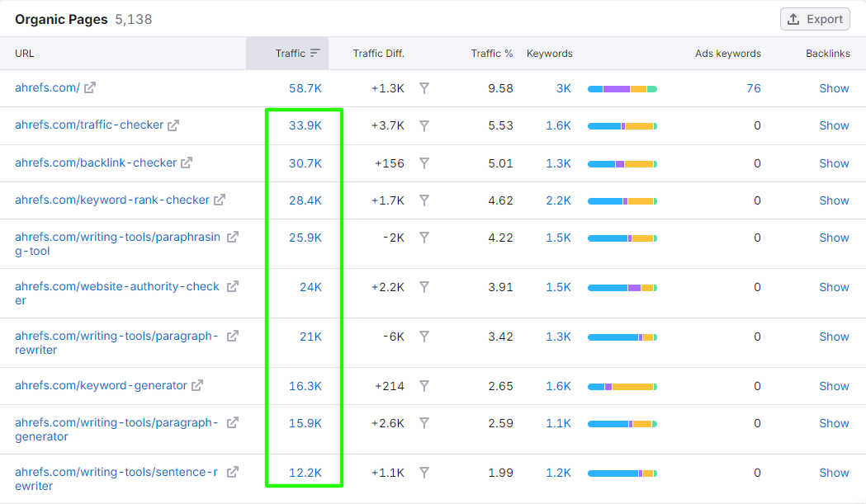Screen dimensions: 866x504
Task: Export the Organic Pages table
Action: (x=815, y=19)
